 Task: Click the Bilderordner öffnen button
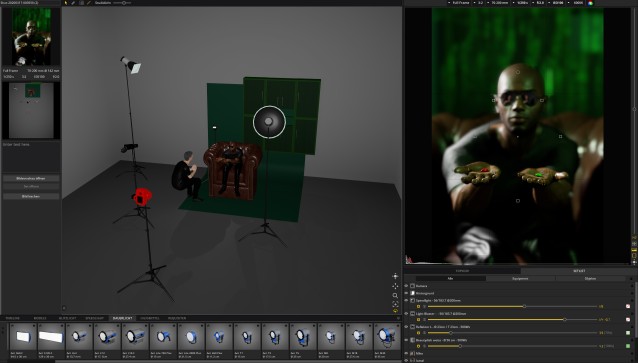pyautogui.click(x=31, y=178)
